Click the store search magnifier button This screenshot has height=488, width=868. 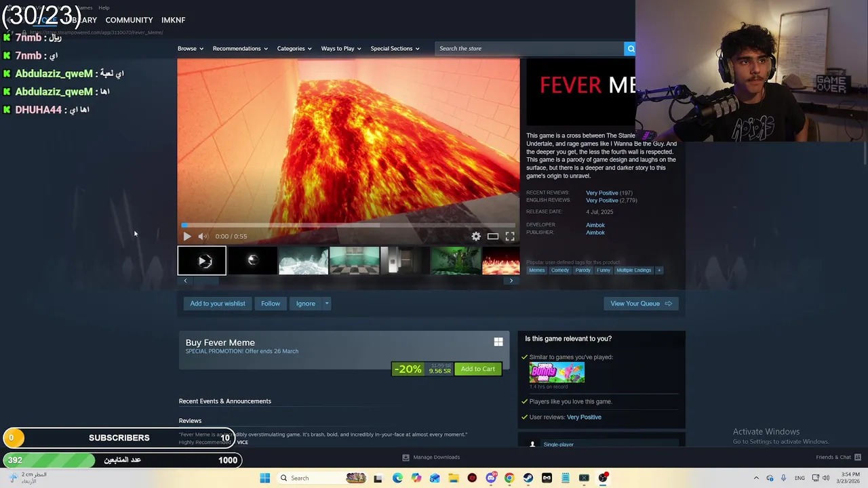coord(630,48)
